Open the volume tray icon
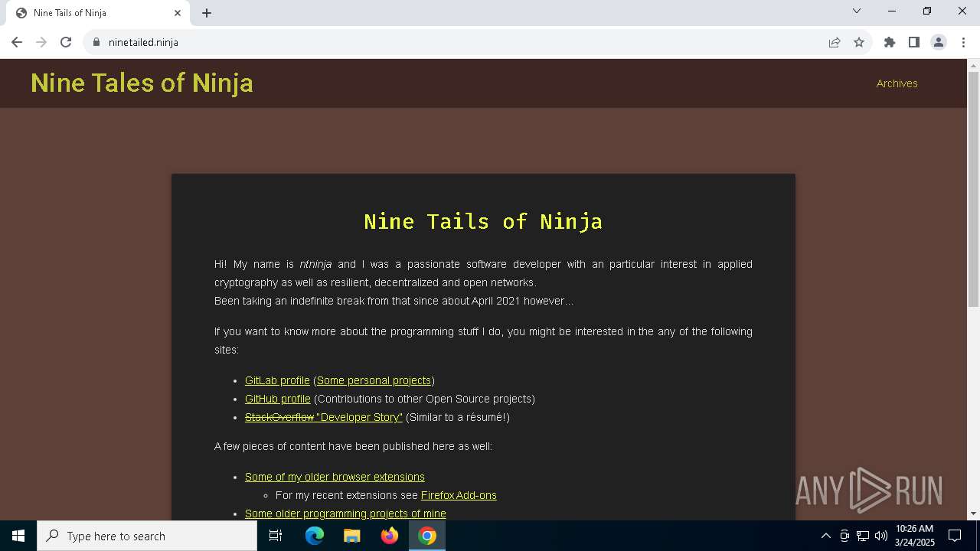This screenshot has width=980, height=551. (881, 536)
